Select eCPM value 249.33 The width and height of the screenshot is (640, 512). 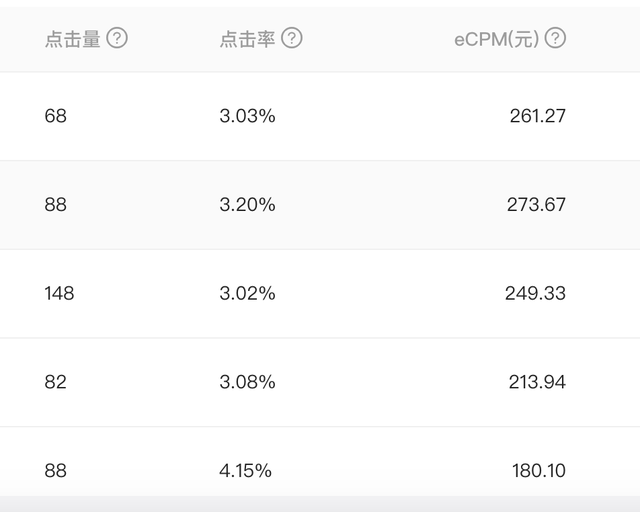pos(535,293)
